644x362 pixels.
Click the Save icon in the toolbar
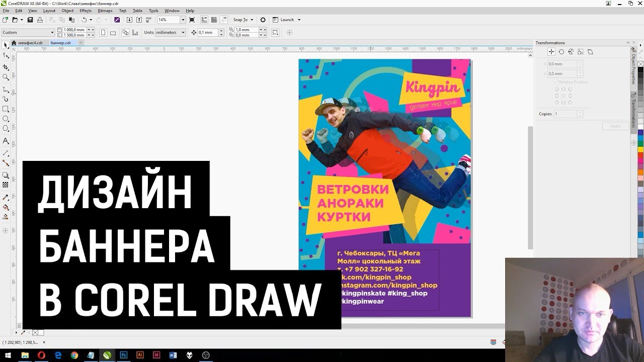pyautogui.click(x=30, y=20)
